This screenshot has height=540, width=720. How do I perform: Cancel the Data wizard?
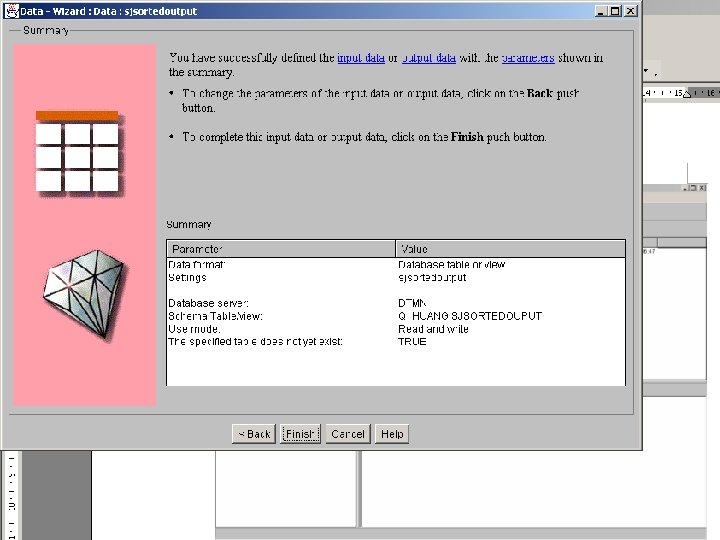[348, 434]
